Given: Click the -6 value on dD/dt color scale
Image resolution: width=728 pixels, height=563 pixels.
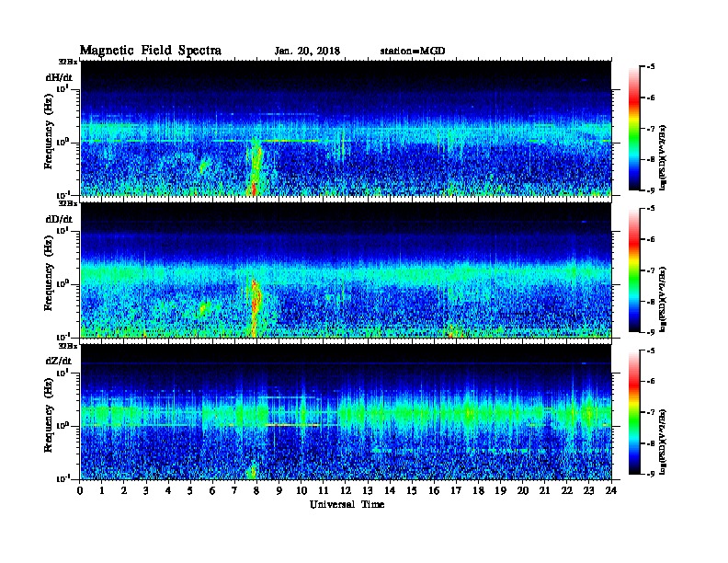Looking at the screenshot, I should click(651, 240).
